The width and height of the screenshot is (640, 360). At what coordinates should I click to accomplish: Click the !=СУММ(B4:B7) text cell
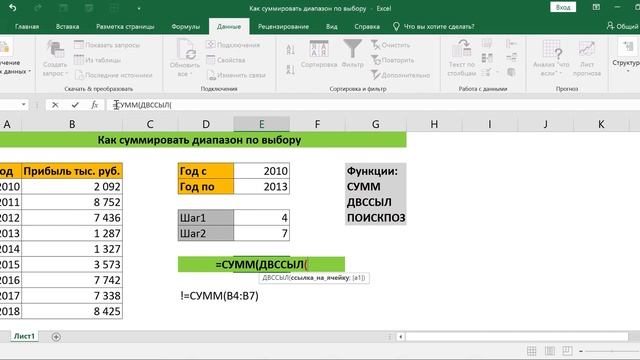[219, 296]
